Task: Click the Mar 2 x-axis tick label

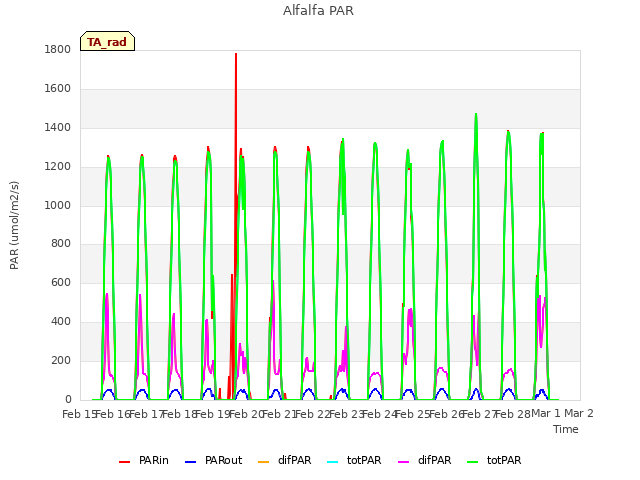Action: click(579, 413)
